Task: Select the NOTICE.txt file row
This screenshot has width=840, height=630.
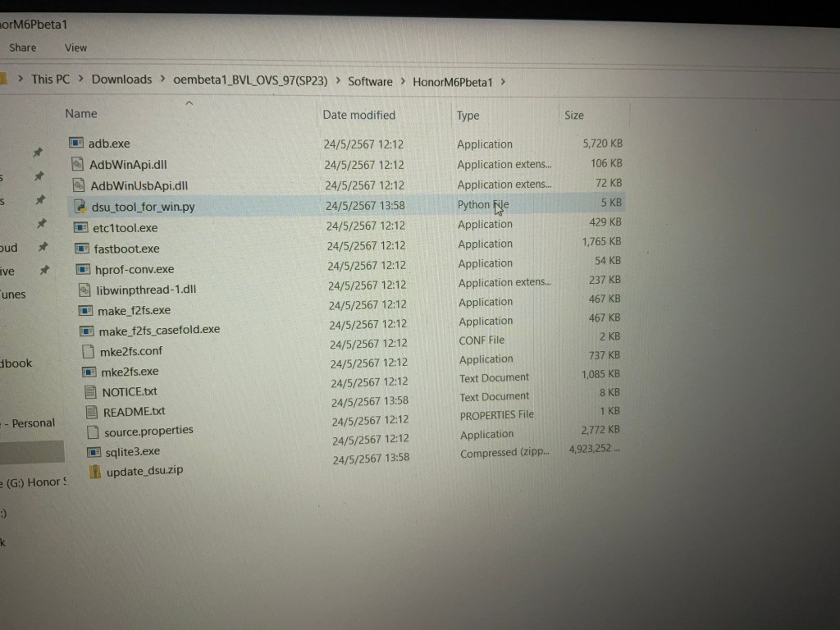Action: [130, 391]
